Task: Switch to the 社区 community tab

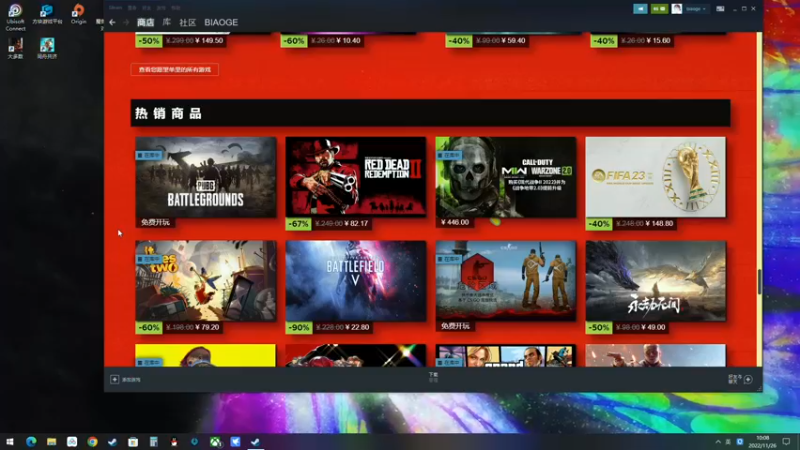Action: point(187,22)
